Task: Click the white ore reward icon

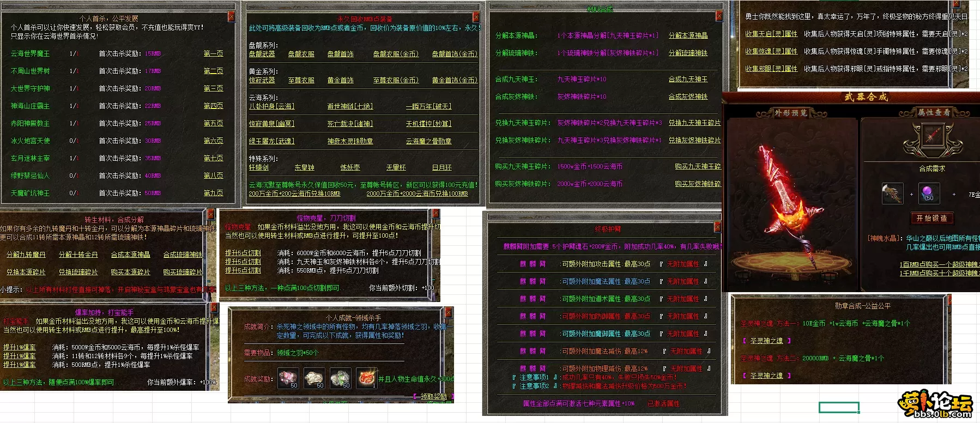Action: coord(314,378)
